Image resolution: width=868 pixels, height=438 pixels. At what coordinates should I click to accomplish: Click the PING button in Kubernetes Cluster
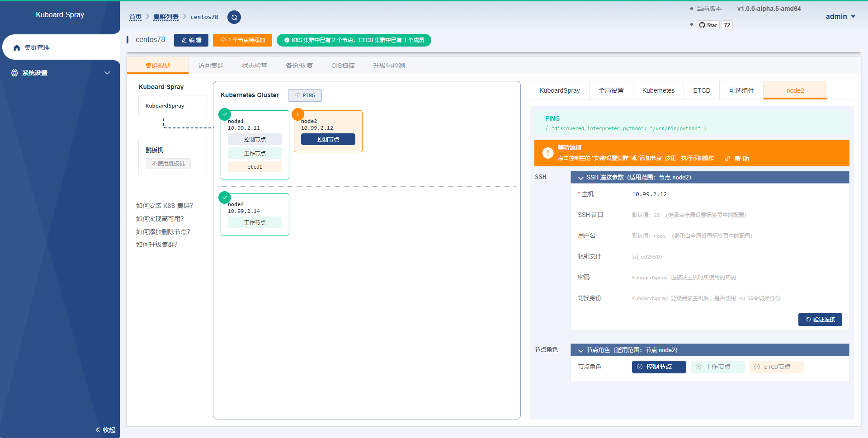(305, 95)
